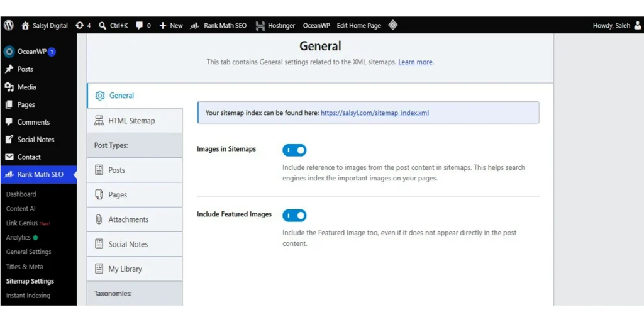Go to Instant Indexing submenu item
Image resolution: width=644 pixels, height=322 pixels.
(x=28, y=296)
